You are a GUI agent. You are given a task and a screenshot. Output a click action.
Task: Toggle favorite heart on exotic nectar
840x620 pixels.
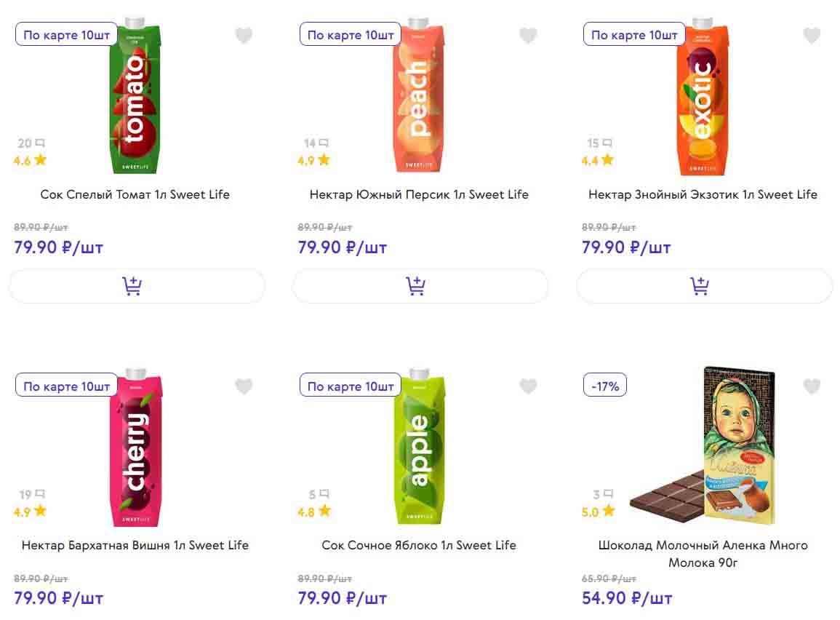[812, 36]
